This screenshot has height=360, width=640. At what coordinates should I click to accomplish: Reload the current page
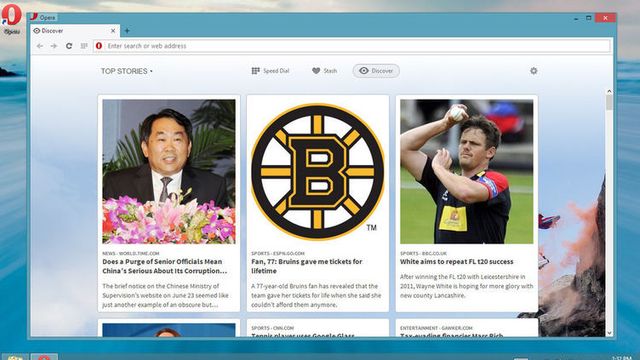pyautogui.click(x=69, y=46)
